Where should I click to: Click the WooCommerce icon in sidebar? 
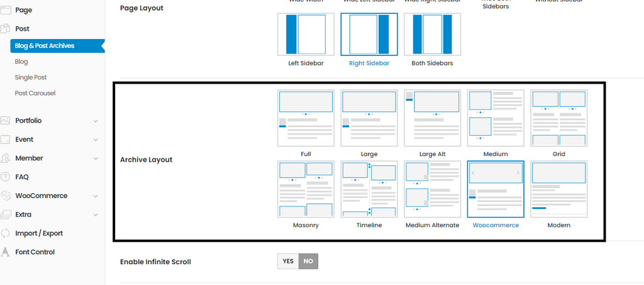coord(5,196)
